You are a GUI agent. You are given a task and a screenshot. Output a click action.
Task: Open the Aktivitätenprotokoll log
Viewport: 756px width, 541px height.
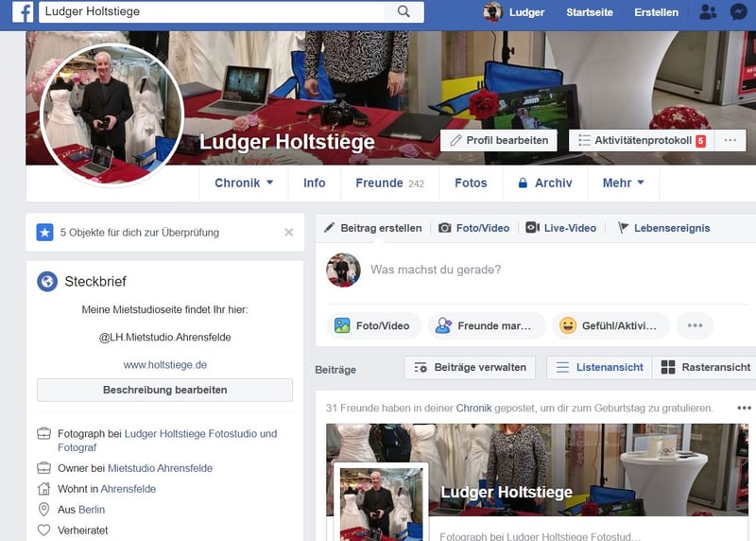tap(642, 140)
